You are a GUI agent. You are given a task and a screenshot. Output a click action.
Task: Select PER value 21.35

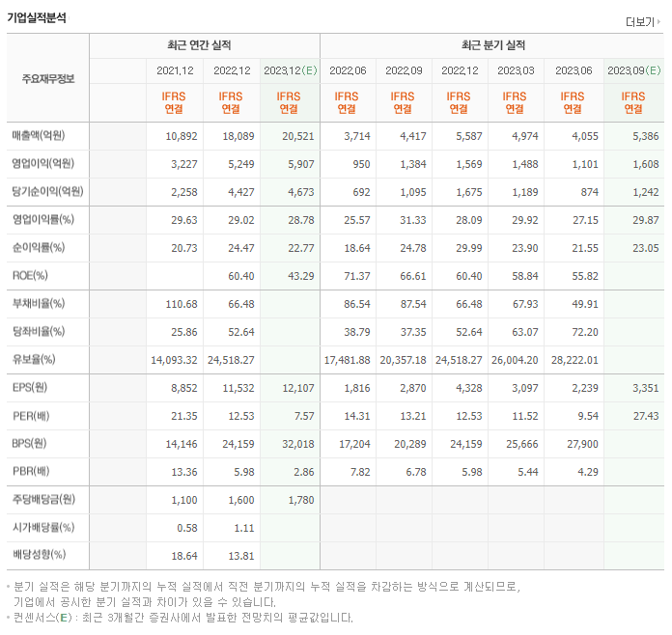click(184, 416)
